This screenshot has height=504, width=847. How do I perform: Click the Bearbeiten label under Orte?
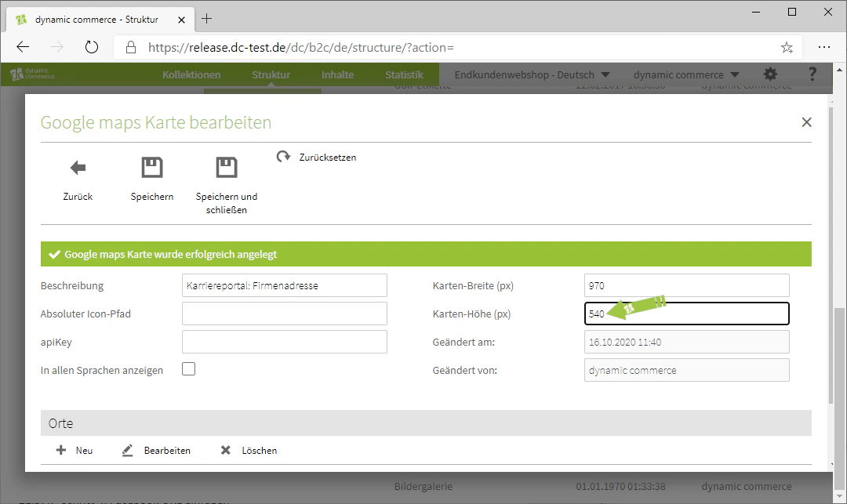(x=168, y=451)
